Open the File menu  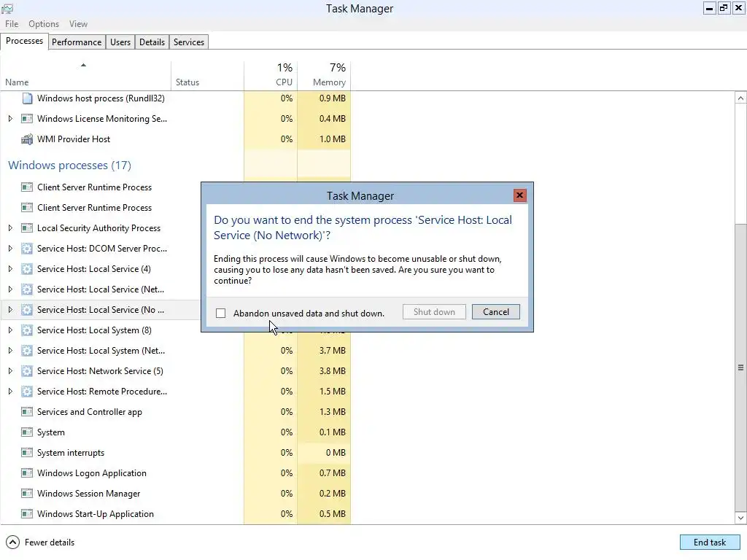(x=12, y=24)
